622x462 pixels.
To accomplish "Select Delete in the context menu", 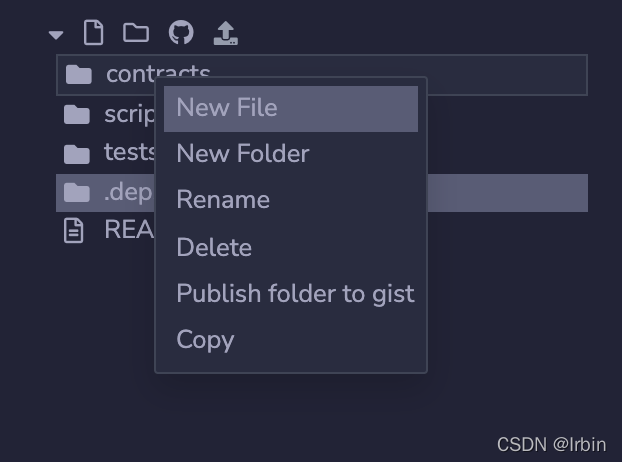I will click(214, 247).
